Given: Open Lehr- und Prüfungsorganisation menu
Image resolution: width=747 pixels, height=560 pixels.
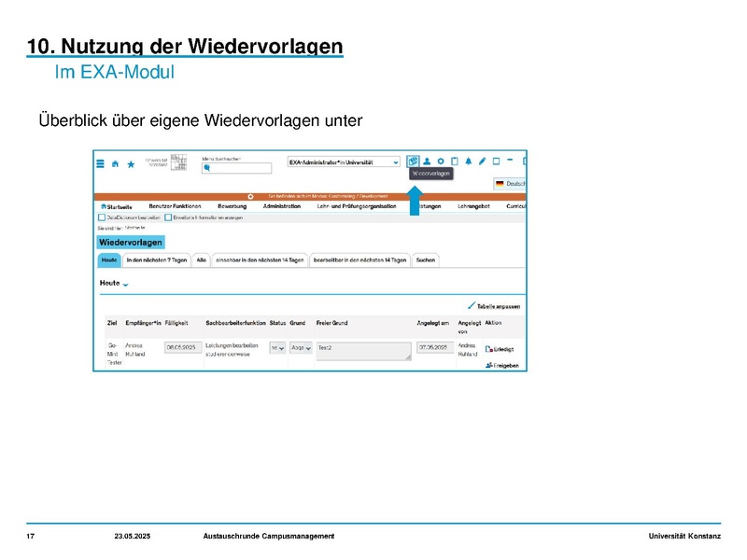Looking at the screenshot, I should click(357, 206).
